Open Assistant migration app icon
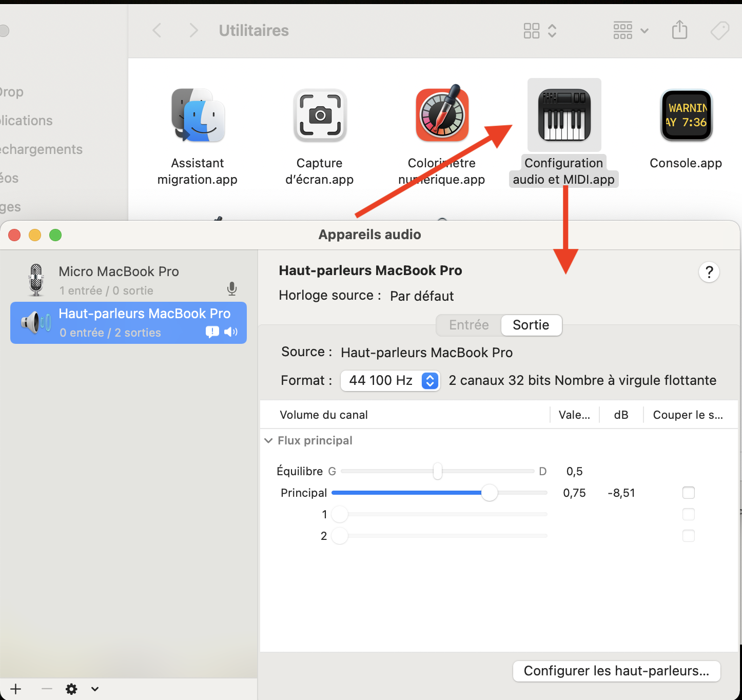742x700 pixels. pyautogui.click(x=198, y=115)
